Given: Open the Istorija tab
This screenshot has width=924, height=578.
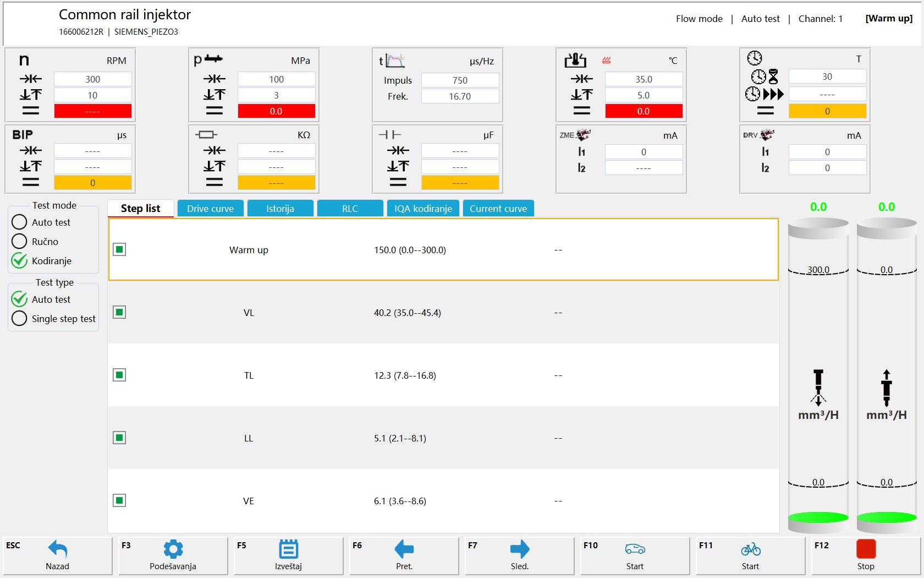Looking at the screenshot, I should click(280, 209).
